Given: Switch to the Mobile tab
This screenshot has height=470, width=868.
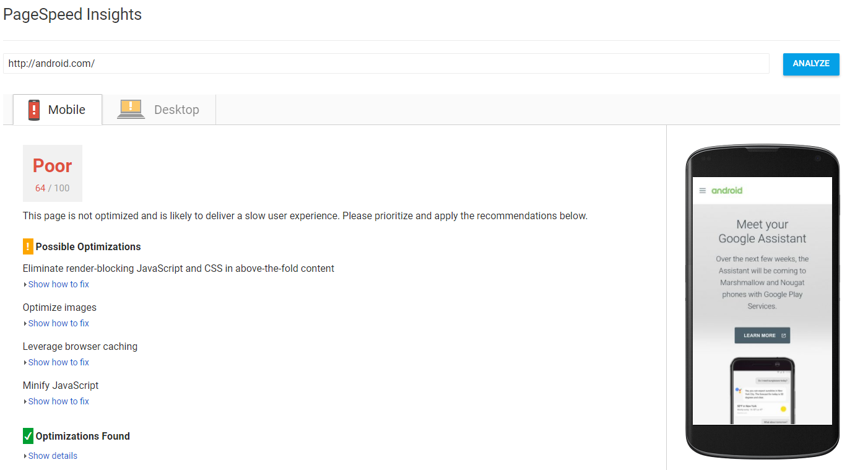Looking at the screenshot, I should [x=58, y=110].
